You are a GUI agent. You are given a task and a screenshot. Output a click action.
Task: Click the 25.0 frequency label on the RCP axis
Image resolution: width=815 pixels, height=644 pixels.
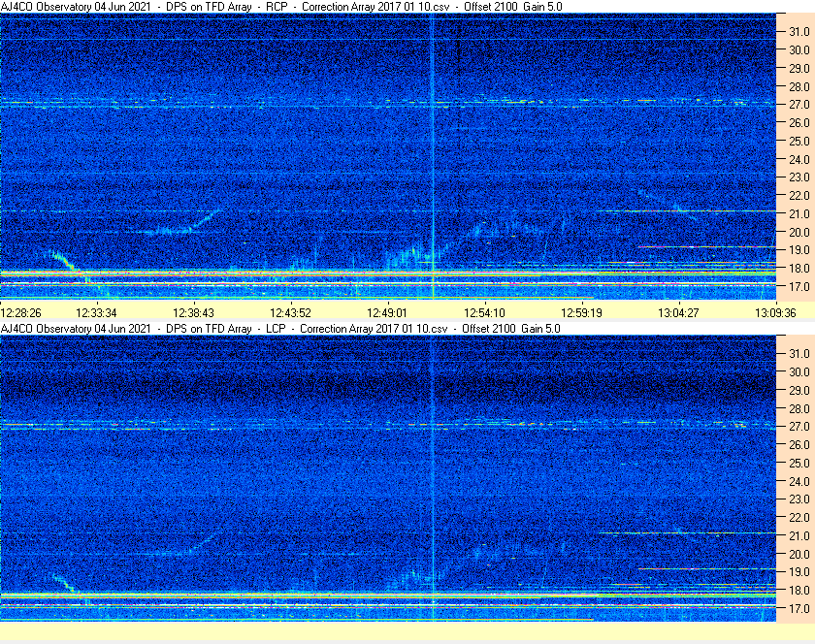click(x=799, y=141)
